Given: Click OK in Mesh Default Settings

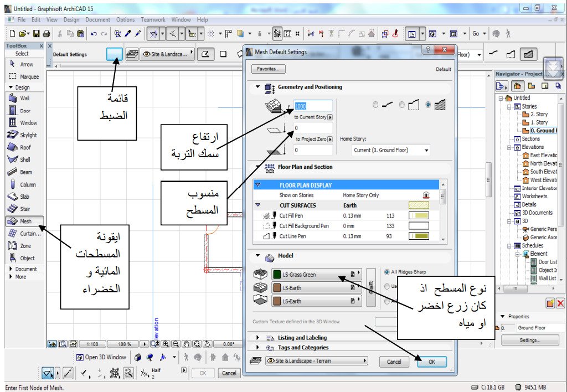Looking at the screenshot, I should click(432, 362).
